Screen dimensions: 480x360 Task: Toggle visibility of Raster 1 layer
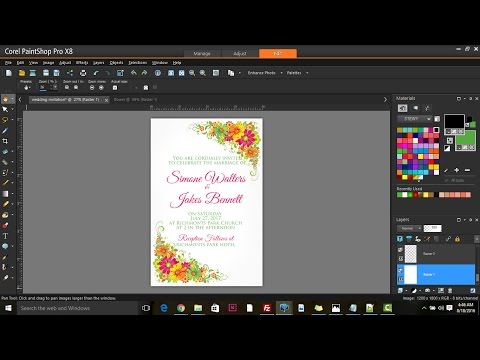[401, 270]
